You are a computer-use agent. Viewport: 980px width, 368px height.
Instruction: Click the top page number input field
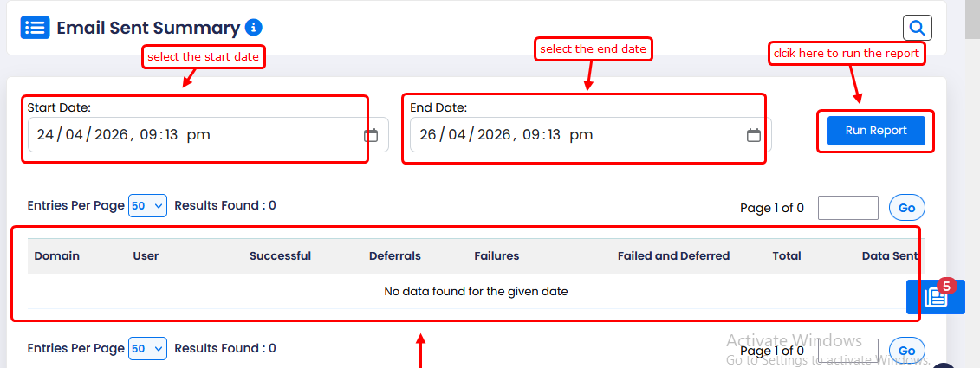847,208
